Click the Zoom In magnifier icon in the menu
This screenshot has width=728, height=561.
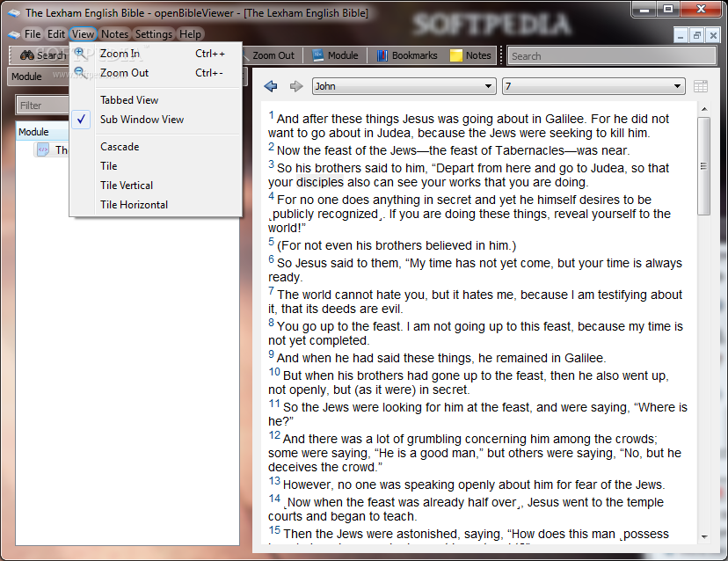click(80, 53)
